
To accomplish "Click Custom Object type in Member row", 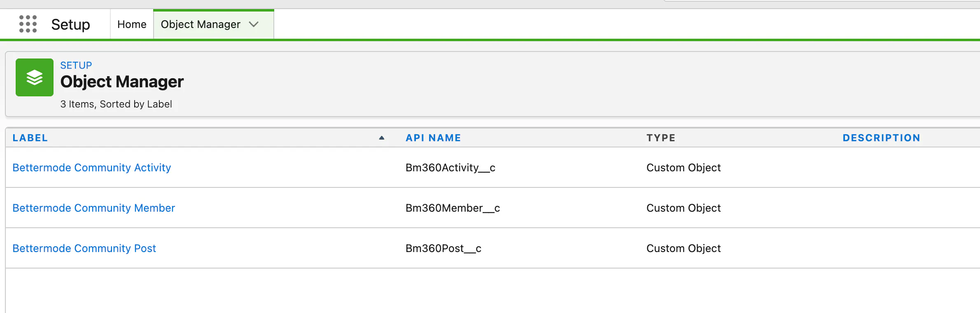I will click(x=684, y=208).
